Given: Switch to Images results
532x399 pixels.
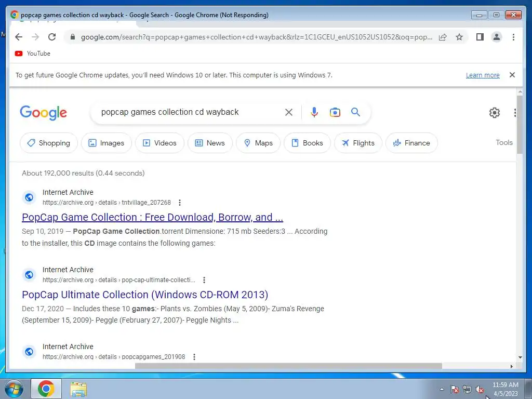Looking at the screenshot, I should click(x=107, y=143).
